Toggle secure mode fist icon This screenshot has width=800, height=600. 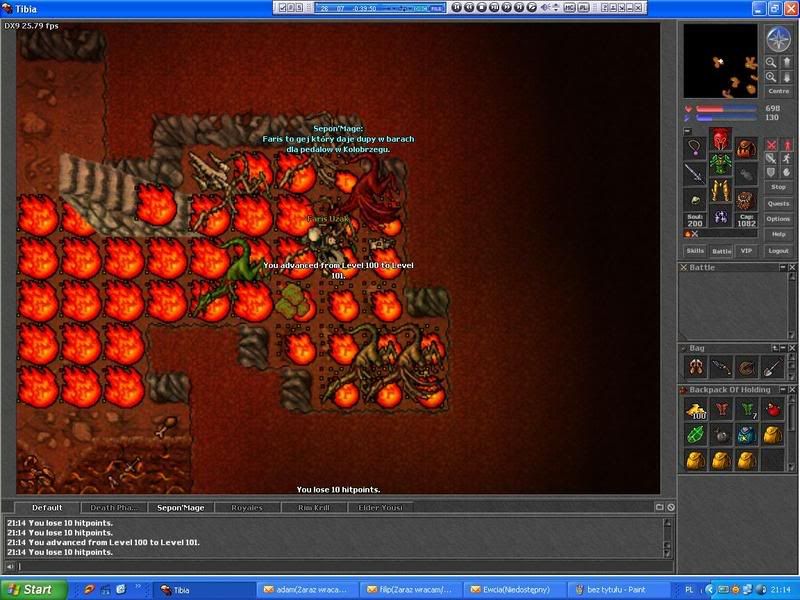click(786, 172)
